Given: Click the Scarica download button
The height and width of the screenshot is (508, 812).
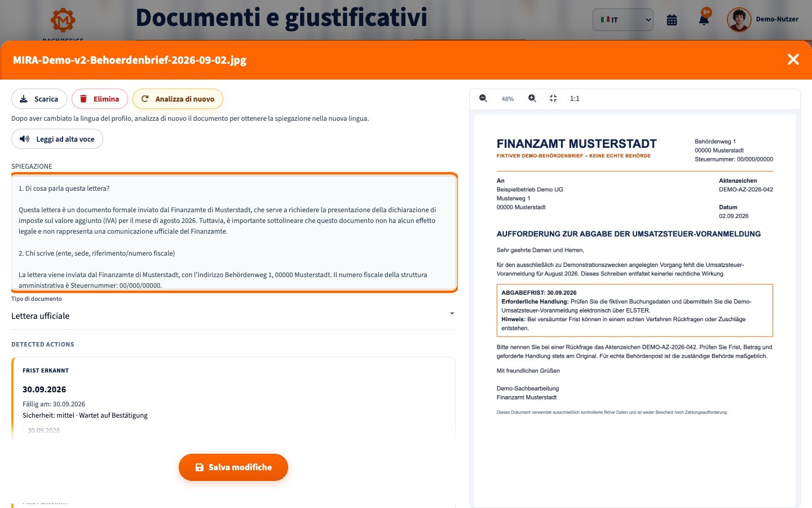Looking at the screenshot, I should point(39,99).
